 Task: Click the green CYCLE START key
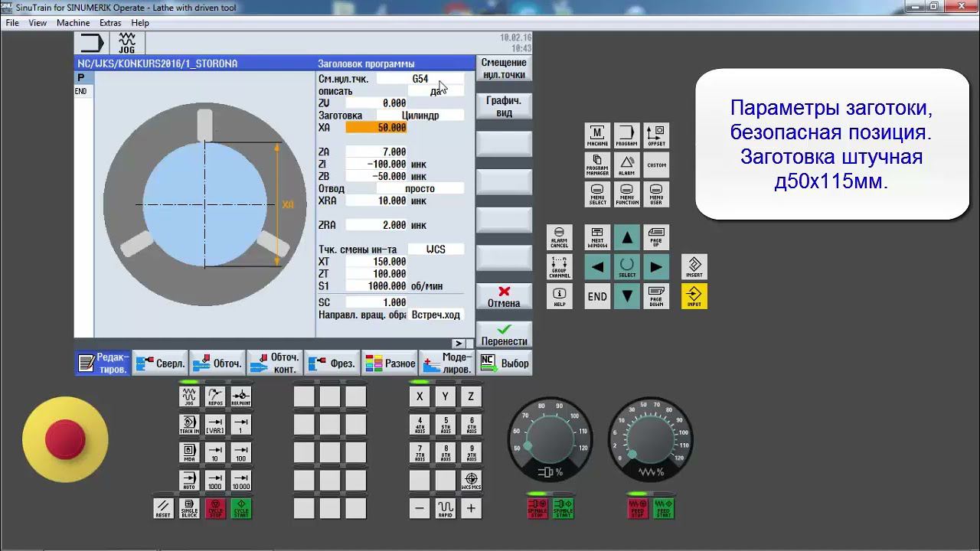click(x=241, y=508)
